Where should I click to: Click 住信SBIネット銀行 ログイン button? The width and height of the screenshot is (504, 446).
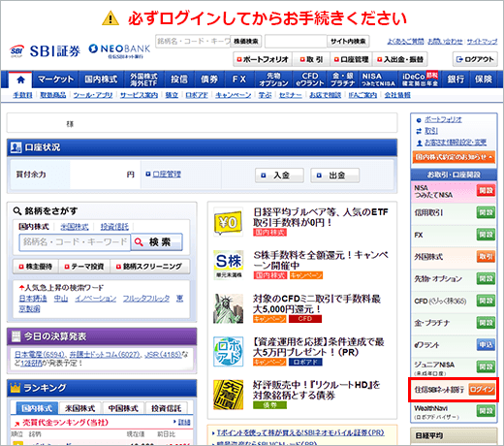(482, 389)
